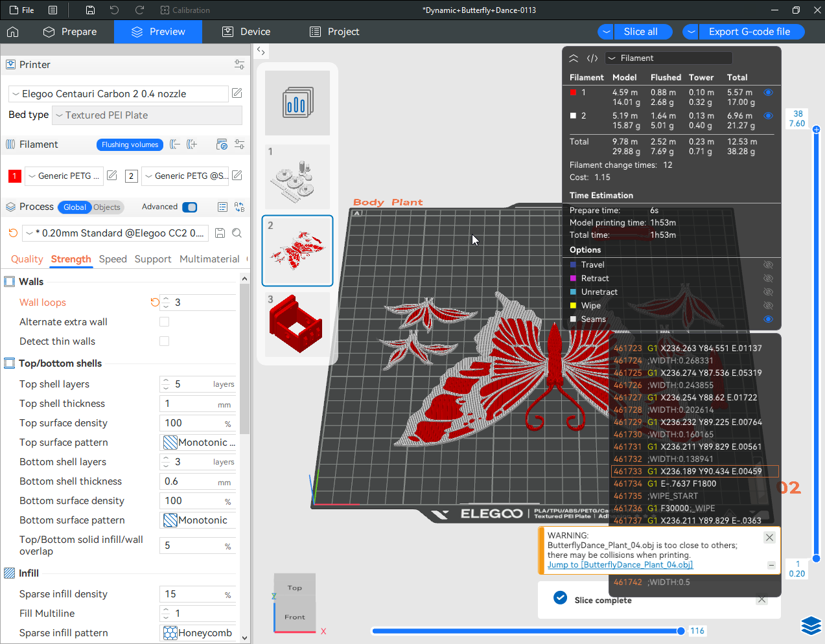Click the home icon in the top bar
Viewport: 825px width, 644px height.
(13, 32)
